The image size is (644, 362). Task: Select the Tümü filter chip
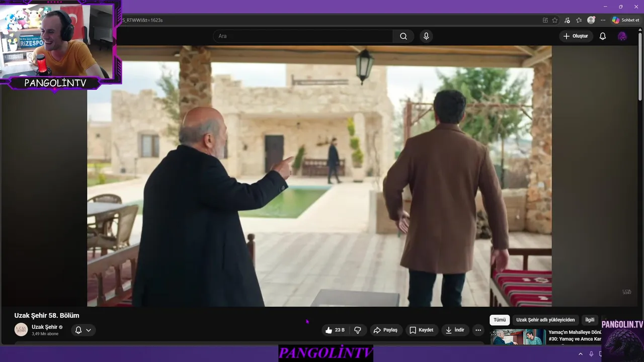click(500, 320)
